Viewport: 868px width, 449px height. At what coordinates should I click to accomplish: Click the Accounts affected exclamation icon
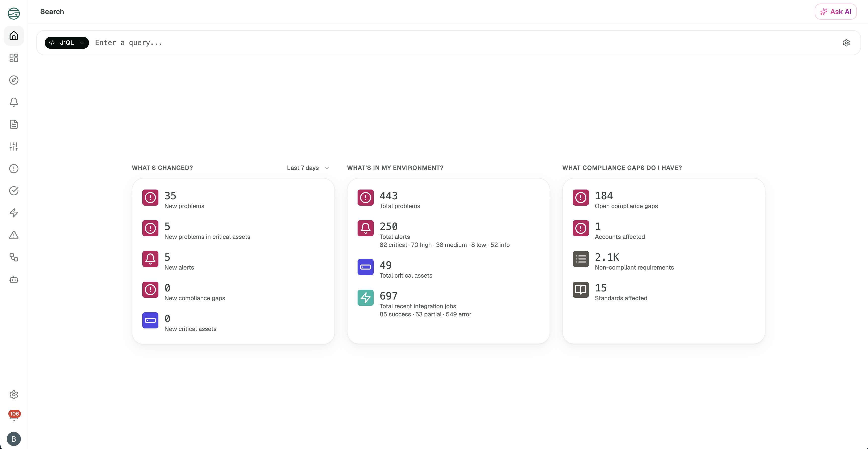[x=581, y=228]
